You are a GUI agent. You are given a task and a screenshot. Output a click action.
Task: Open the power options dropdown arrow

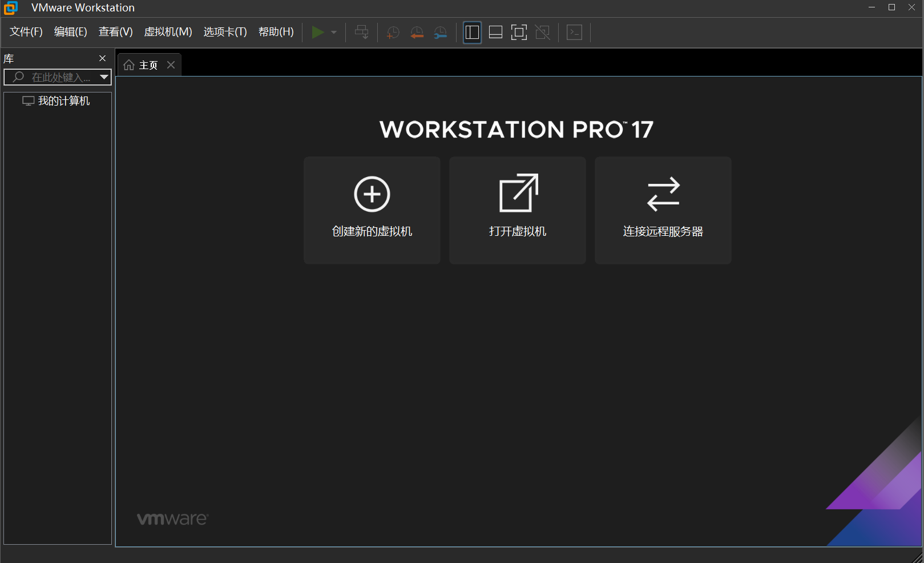(334, 33)
